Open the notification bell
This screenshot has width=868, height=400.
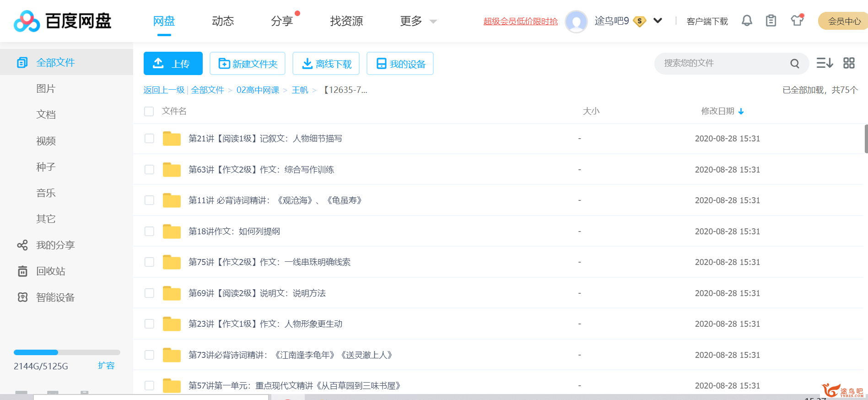coord(747,21)
